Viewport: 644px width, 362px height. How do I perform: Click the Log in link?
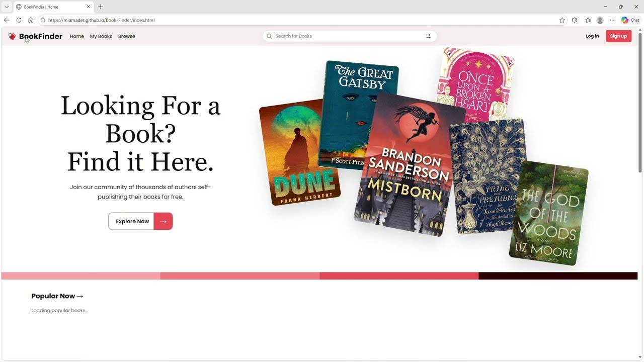[x=592, y=36]
